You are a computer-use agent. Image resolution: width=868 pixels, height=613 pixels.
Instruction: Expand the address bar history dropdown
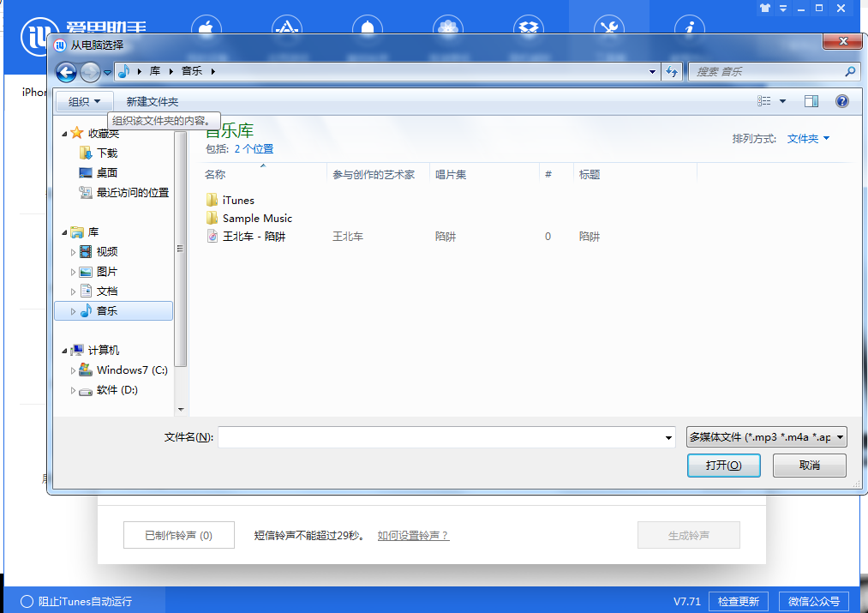652,71
